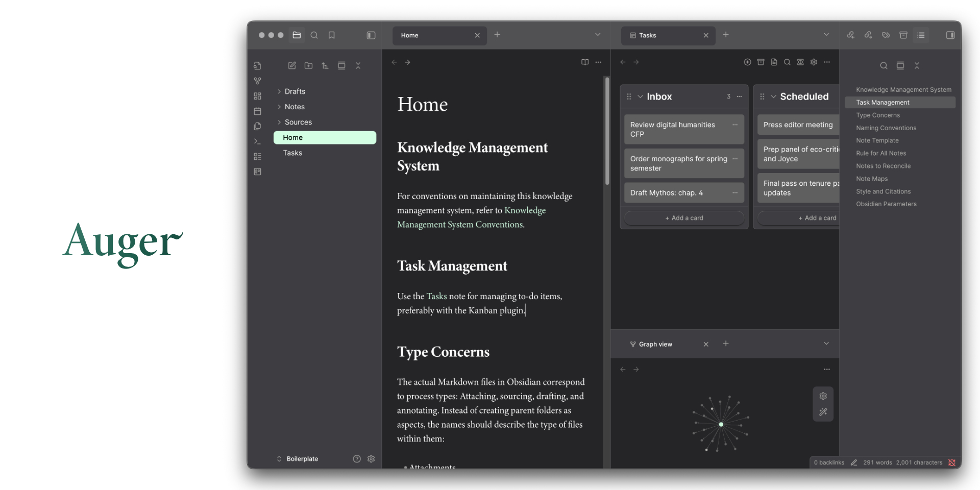Open tab list dropdown in Graph view pane

pyautogui.click(x=826, y=344)
